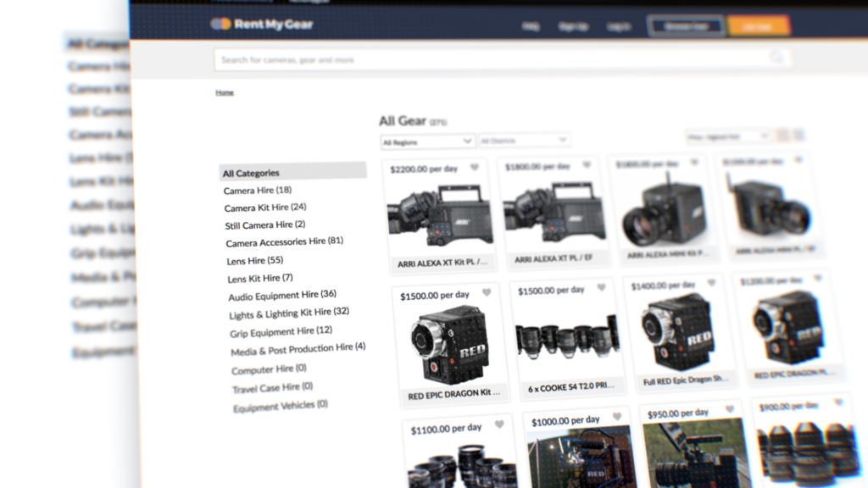This screenshot has height=488, width=868.
Task: Click the search magnifier icon
Action: pos(777,57)
